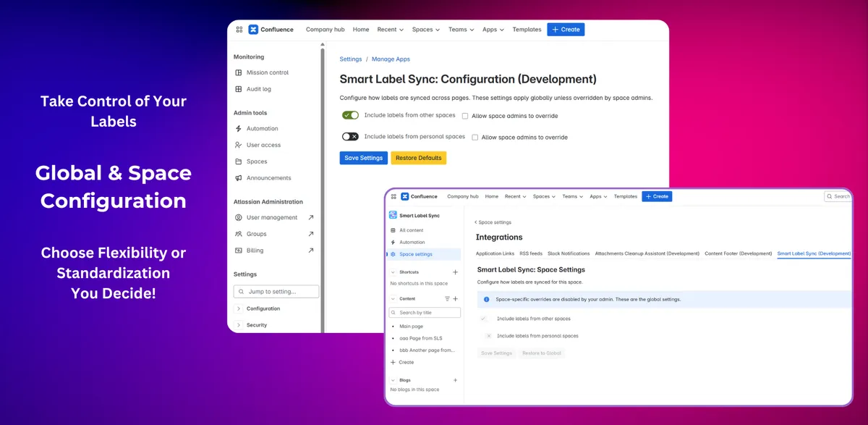The width and height of the screenshot is (868, 425).
Task: Select the Smart Label Sync (Development) tab
Action: point(814,253)
